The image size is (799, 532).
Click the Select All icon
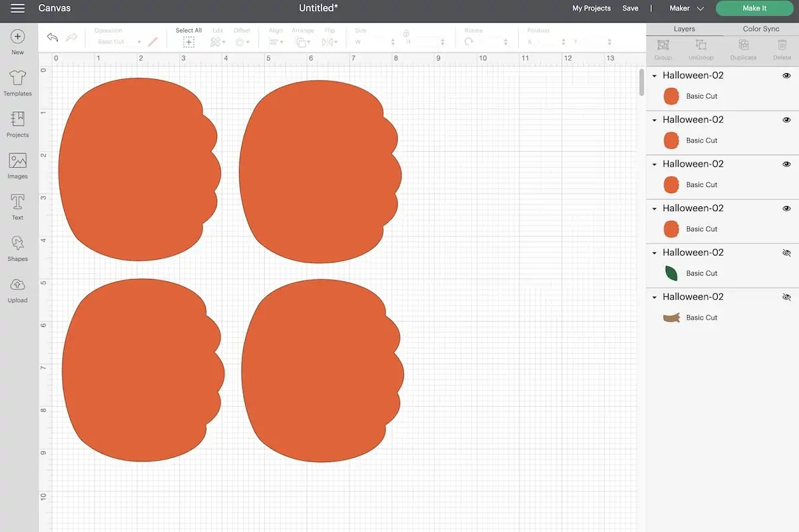point(188,42)
